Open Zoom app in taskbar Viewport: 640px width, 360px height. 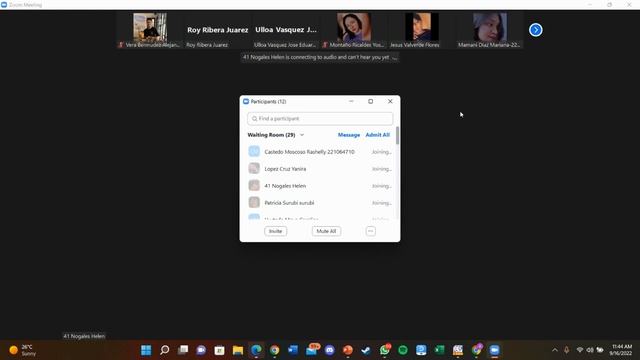pyautogui.click(x=495, y=350)
